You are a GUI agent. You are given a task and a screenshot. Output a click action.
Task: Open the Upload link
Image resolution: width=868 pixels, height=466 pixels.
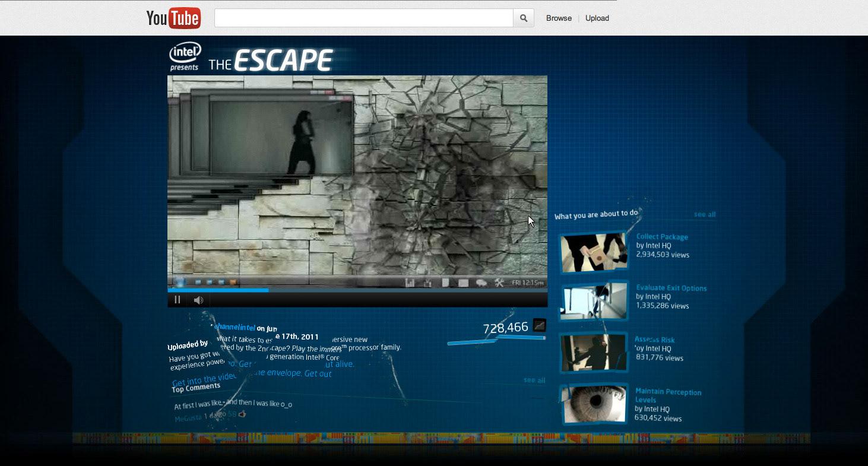(597, 18)
